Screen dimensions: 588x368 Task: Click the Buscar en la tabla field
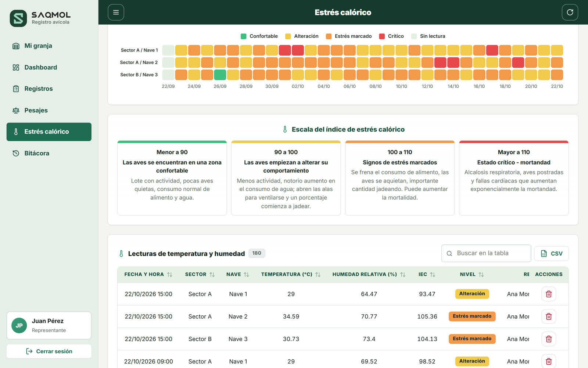click(x=486, y=253)
